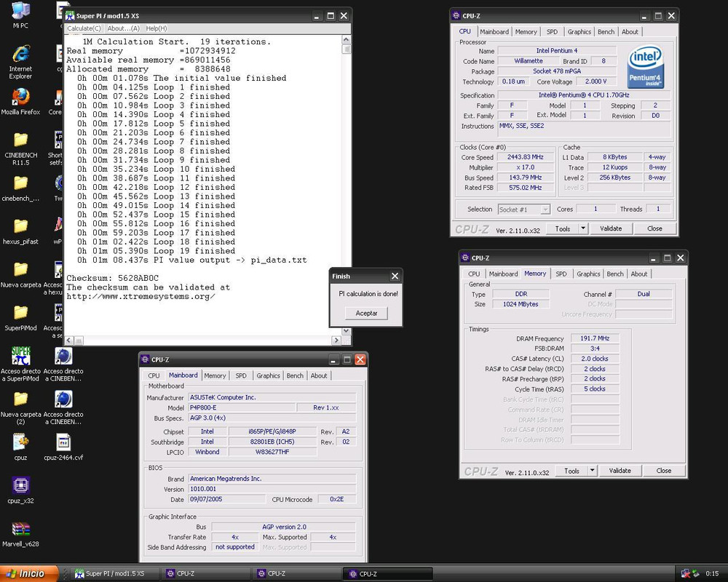The width and height of the screenshot is (728, 582).
Task: Click Super PI horizontal scrollbar left arrow
Action: (68, 340)
